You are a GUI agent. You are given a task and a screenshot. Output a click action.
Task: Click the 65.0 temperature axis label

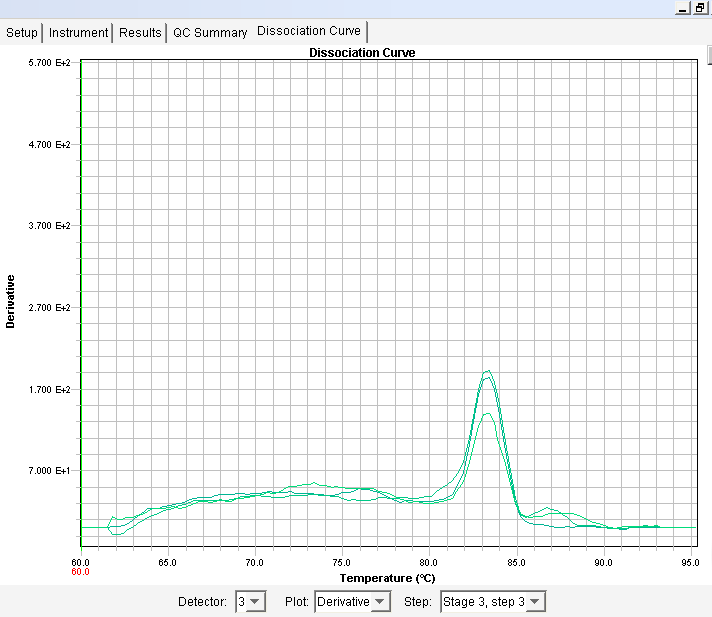click(167, 563)
